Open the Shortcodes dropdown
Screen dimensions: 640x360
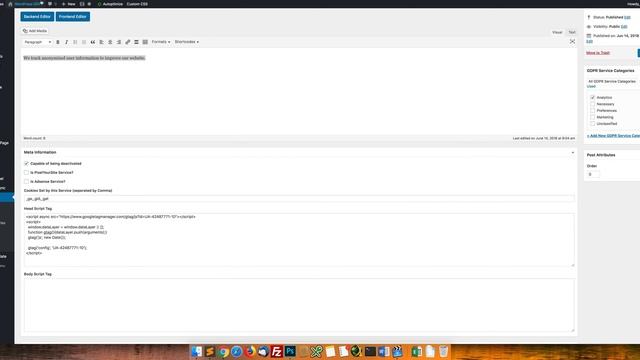click(187, 42)
